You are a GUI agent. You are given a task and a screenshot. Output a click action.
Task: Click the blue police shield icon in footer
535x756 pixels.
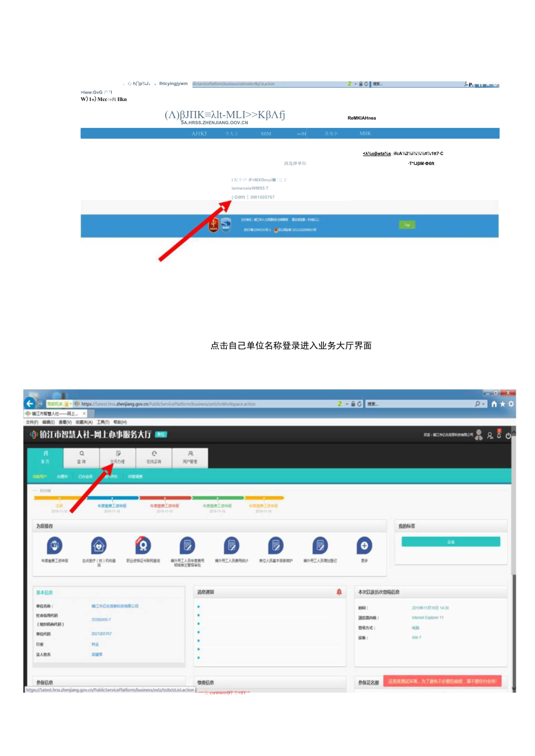coord(226,225)
